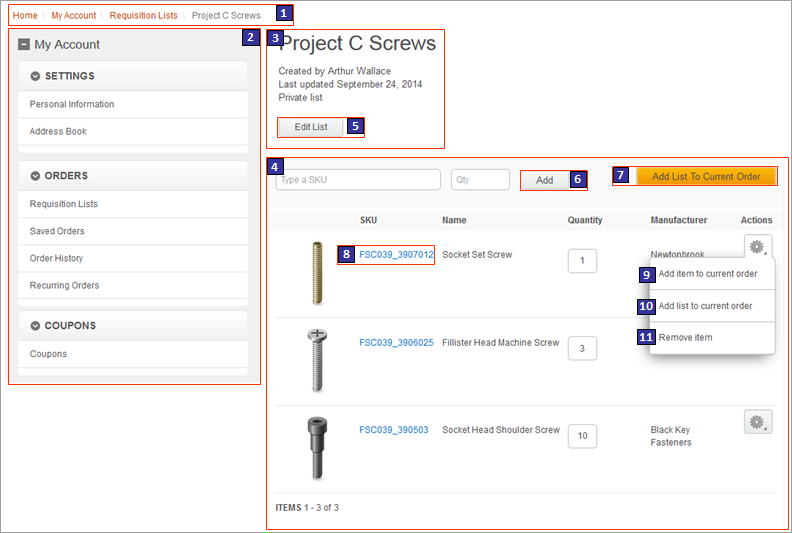The width and height of the screenshot is (792, 533).
Task: Click the Quantity column header
Action: [x=585, y=220]
